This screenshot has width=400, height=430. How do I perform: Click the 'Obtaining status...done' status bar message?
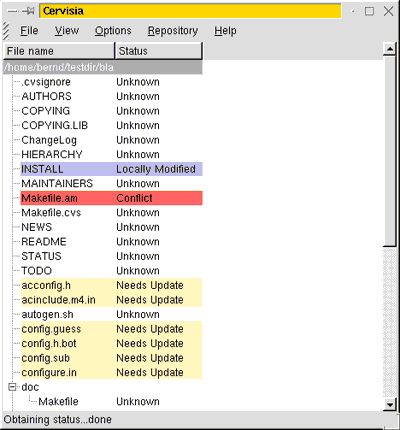[x=58, y=419]
